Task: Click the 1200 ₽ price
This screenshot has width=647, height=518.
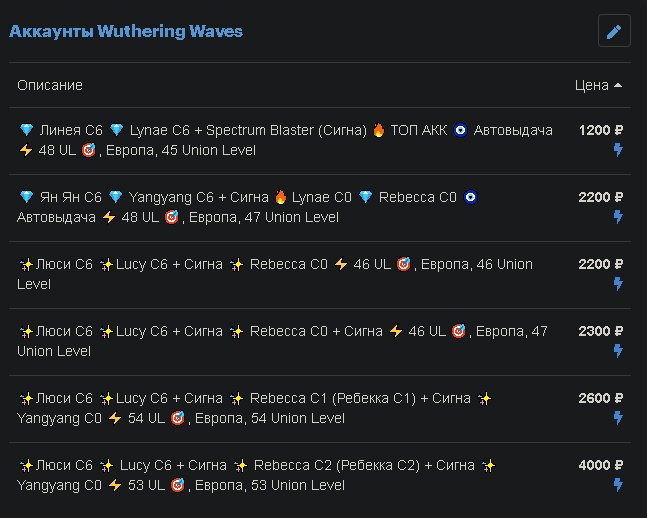Action: [601, 130]
